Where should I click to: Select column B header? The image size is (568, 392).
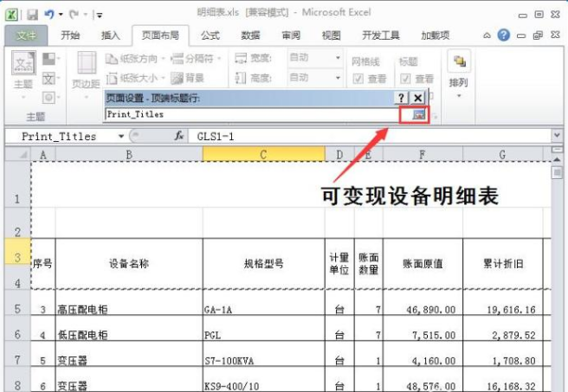[129, 155]
